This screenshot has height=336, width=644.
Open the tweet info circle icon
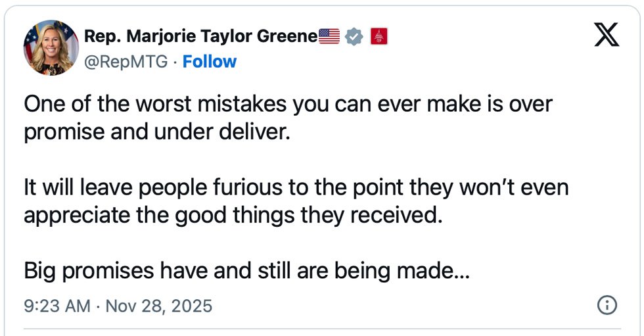point(606,305)
